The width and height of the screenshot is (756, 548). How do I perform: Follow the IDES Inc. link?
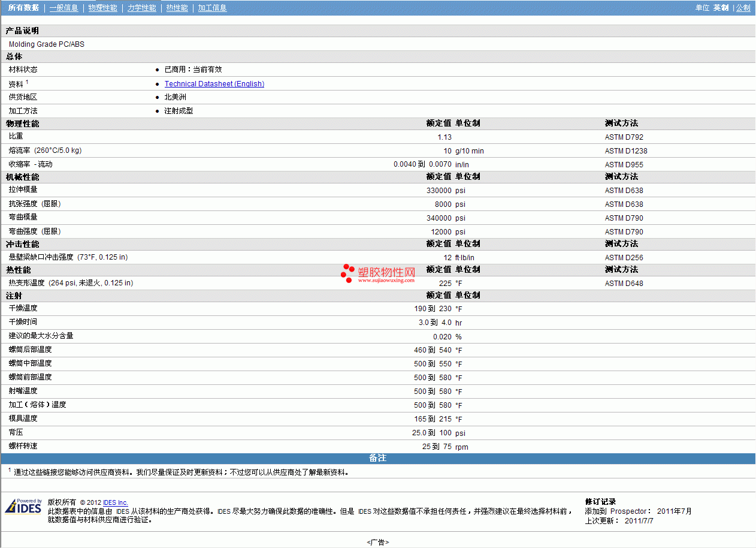coord(116,502)
